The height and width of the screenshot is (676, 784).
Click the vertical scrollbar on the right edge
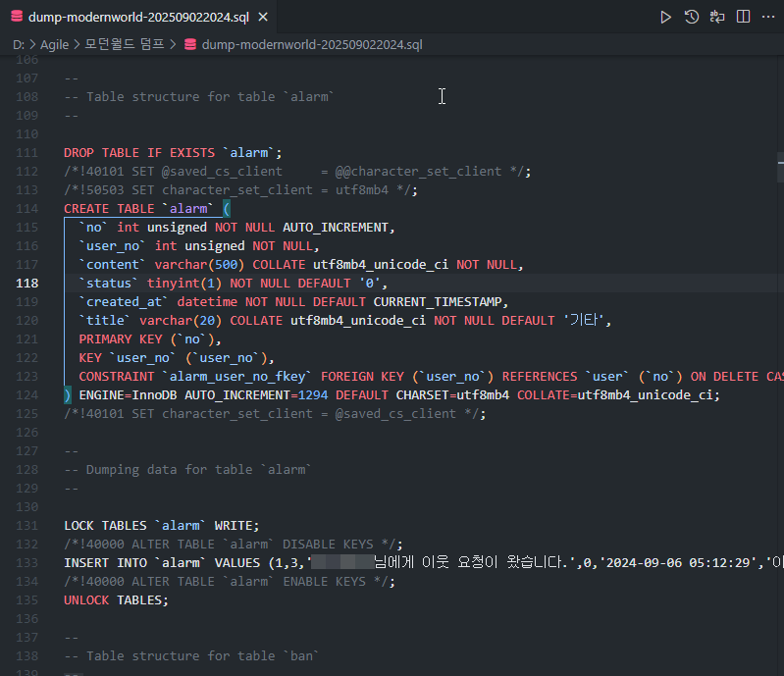click(779, 167)
